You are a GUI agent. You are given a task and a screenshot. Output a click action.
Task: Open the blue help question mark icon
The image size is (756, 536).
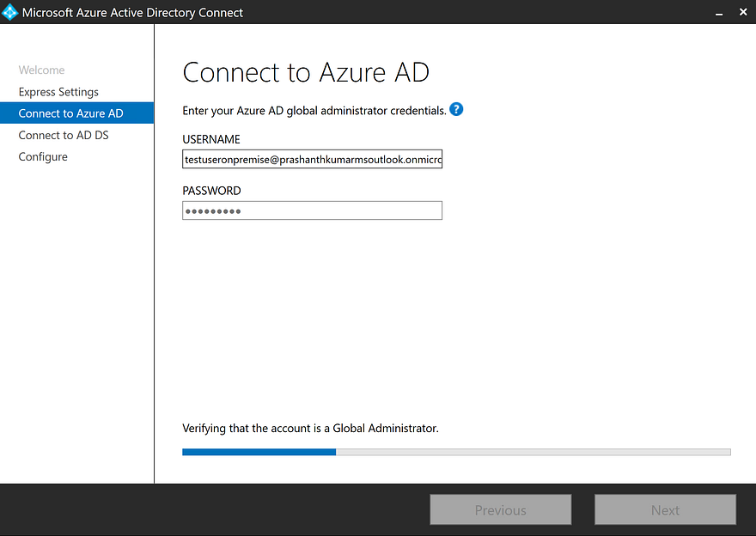click(456, 110)
